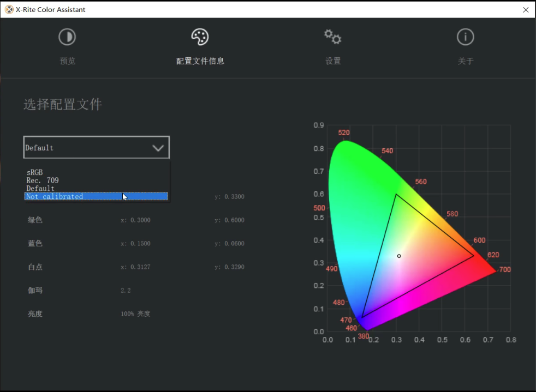Open the 预览 preview icon
The width and height of the screenshot is (536, 392).
pos(67,37)
